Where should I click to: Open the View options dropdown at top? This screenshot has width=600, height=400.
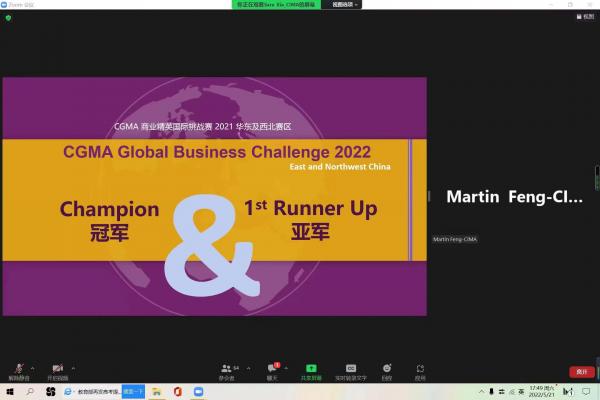click(x=344, y=5)
